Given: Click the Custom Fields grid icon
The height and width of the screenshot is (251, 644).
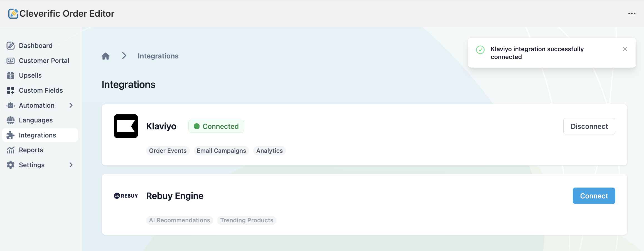Looking at the screenshot, I should [11, 90].
